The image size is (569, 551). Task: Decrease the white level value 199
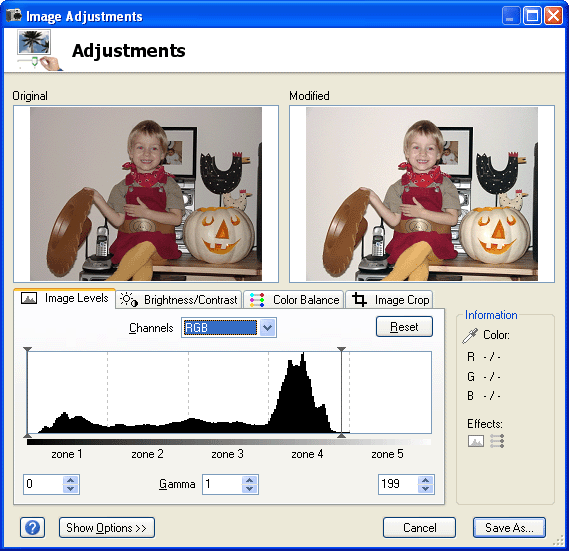(425, 489)
